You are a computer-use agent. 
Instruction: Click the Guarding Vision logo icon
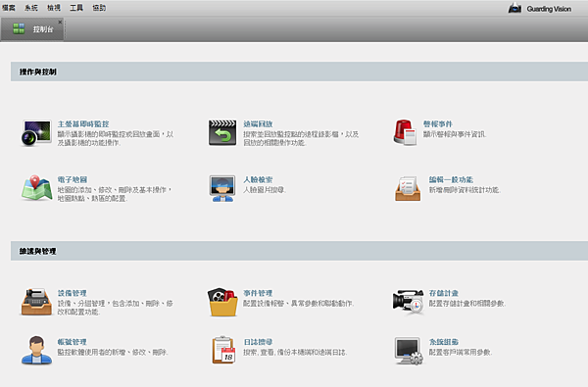pos(514,8)
